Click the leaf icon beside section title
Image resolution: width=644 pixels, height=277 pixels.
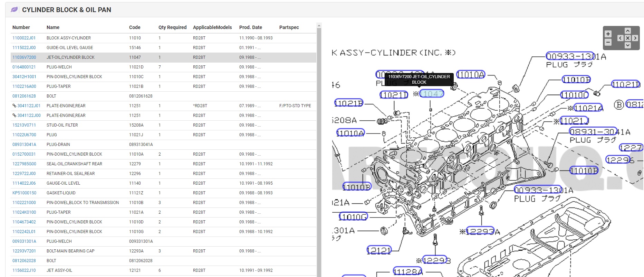(14, 10)
